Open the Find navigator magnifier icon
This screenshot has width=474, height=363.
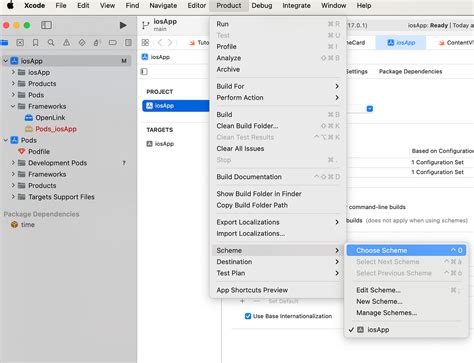(x=51, y=43)
